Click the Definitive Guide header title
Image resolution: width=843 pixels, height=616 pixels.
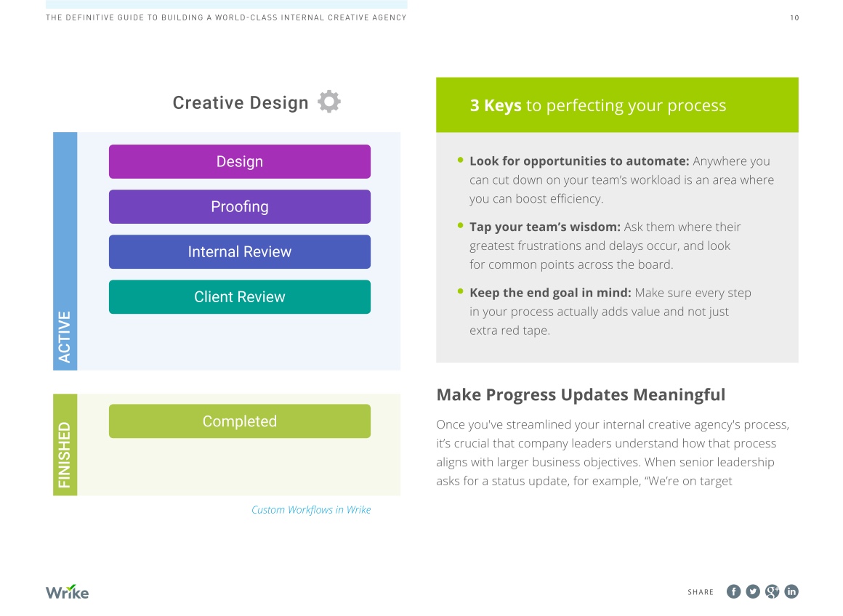point(226,17)
